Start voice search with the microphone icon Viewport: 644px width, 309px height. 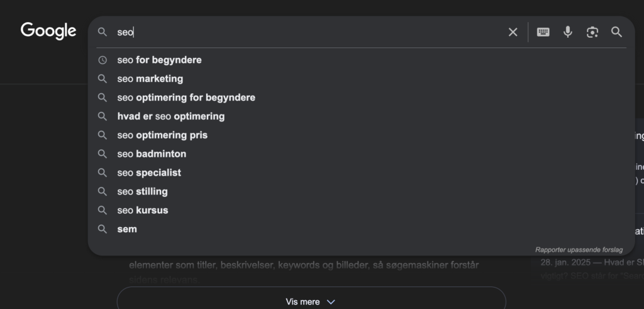pyautogui.click(x=568, y=32)
